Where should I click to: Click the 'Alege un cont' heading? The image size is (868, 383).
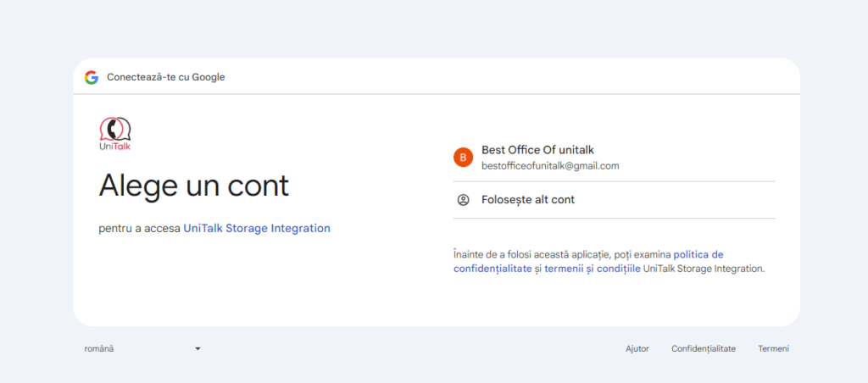[x=194, y=185]
